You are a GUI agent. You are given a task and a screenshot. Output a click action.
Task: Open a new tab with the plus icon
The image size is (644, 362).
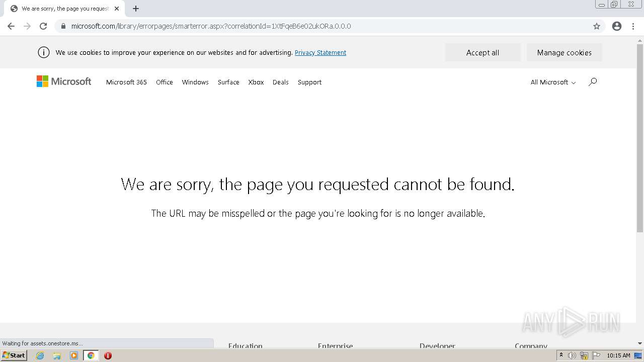(136, 9)
